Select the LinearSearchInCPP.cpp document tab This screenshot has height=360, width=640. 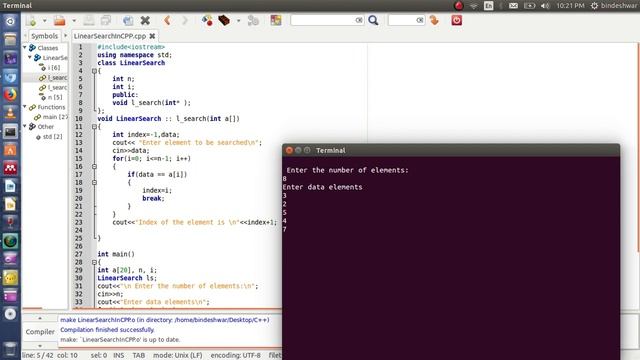click(x=109, y=36)
